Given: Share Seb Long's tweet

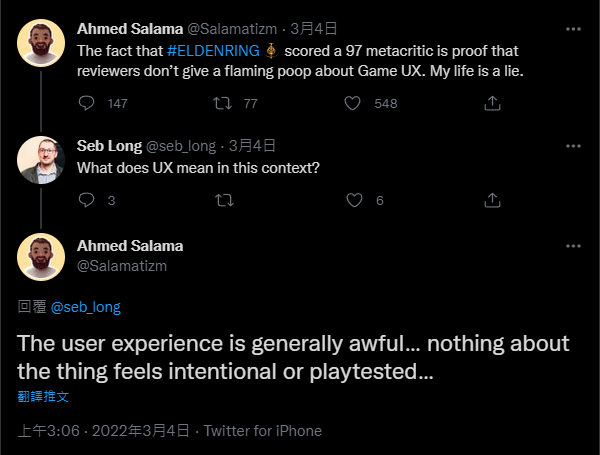Looking at the screenshot, I should click(x=492, y=200).
